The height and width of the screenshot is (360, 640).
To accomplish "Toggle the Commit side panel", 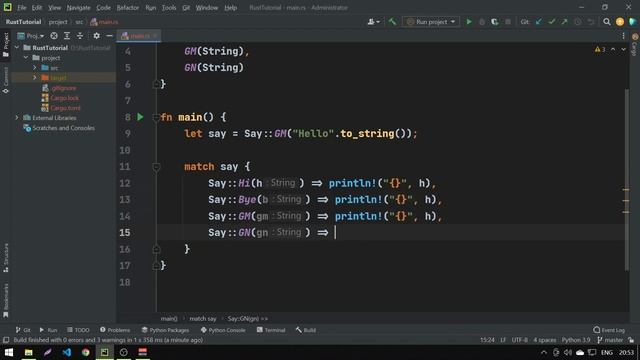I will [x=6, y=80].
